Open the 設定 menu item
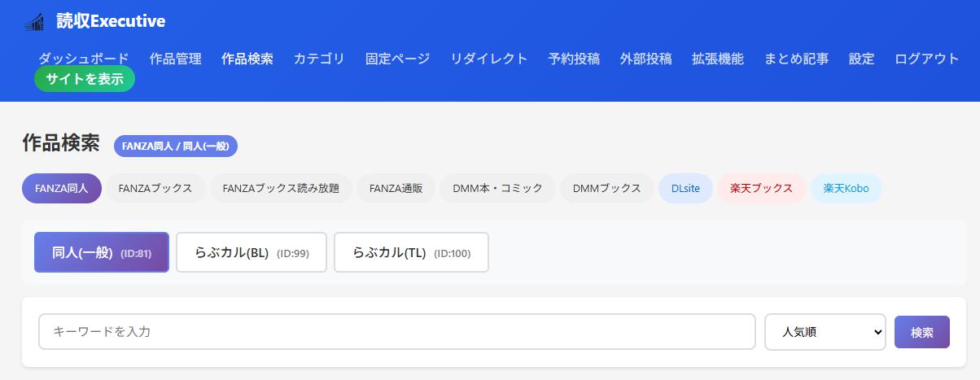 click(861, 59)
